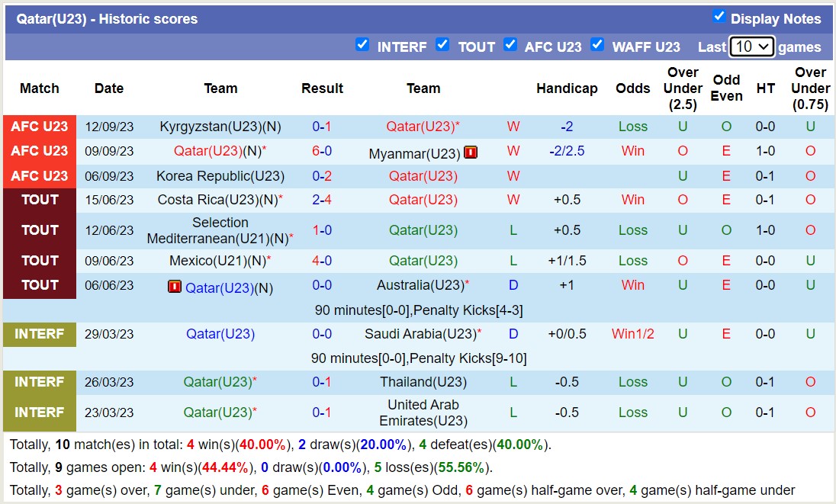Click Thailand(U23) team link
The height and width of the screenshot is (504, 836).
pos(423,382)
